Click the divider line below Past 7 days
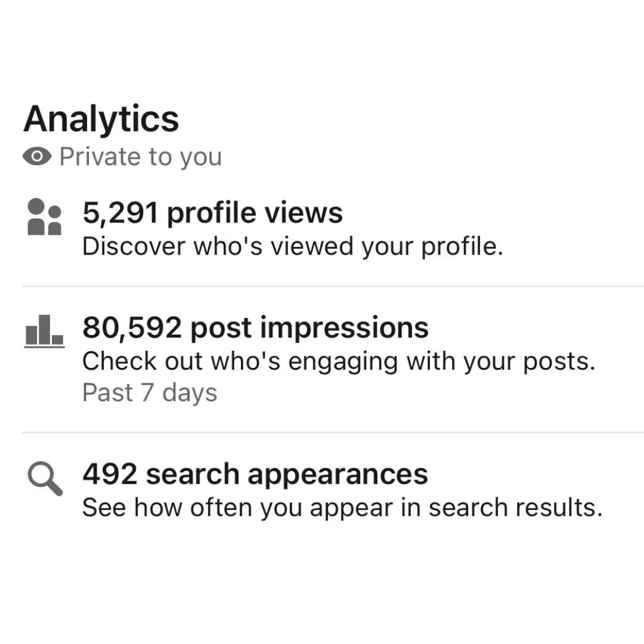This screenshot has width=644, height=644. (x=333, y=432)
